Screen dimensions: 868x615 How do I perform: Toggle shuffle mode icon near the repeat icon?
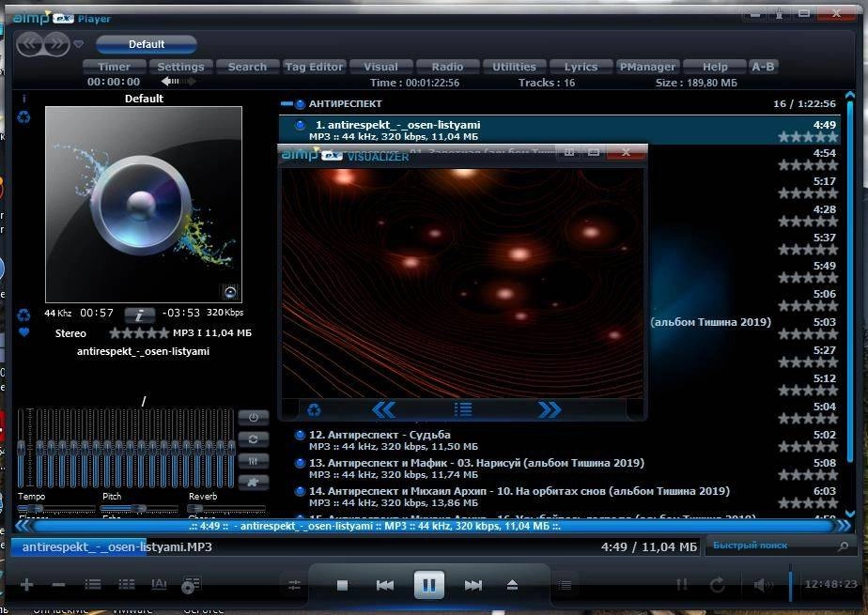coord(682,585)
